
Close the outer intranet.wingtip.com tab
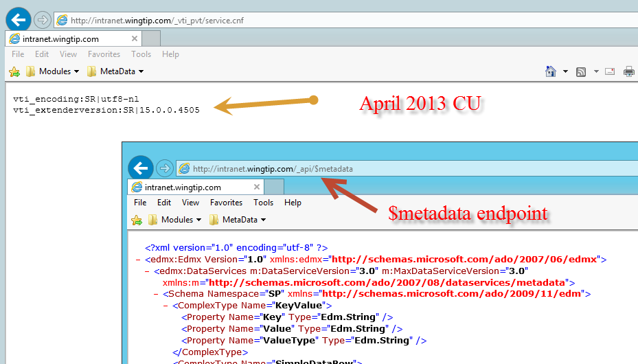coord(135,38)
